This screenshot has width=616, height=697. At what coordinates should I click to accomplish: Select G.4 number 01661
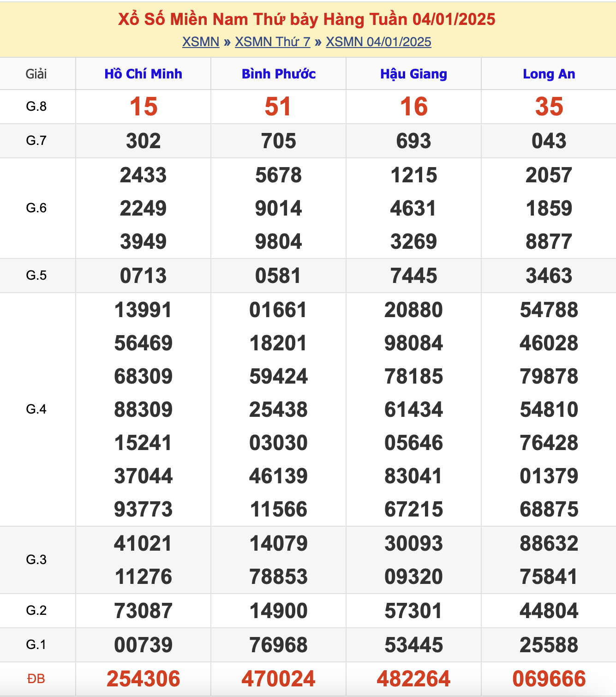point(278,310)
